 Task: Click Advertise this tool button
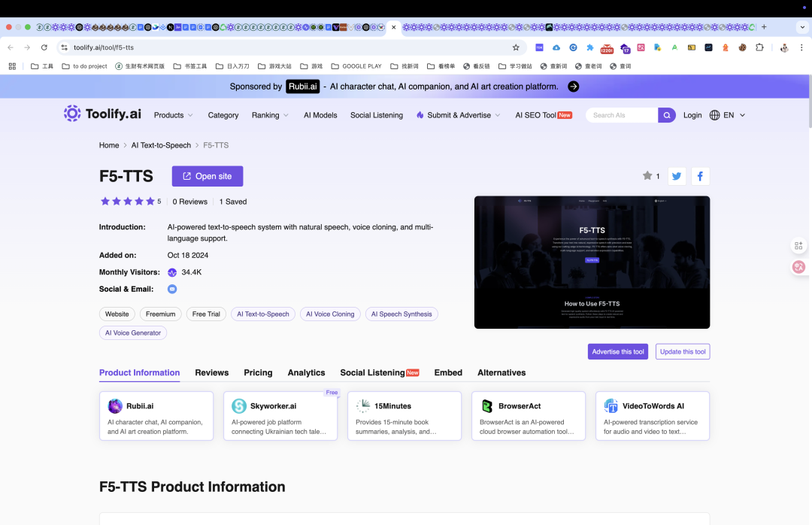tap(618, 351)
